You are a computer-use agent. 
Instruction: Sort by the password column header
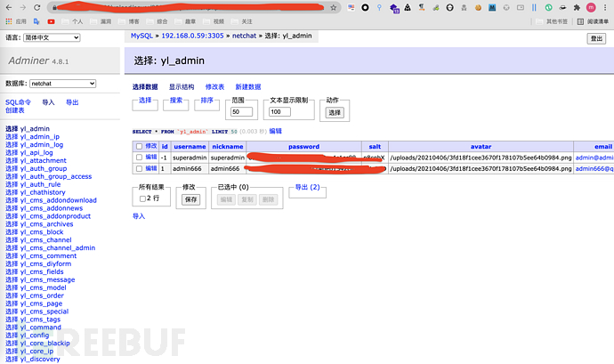303,147
